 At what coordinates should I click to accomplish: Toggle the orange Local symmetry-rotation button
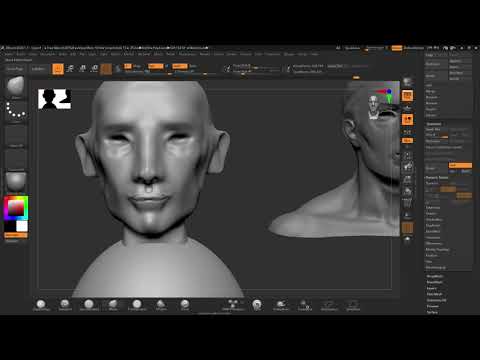point(407,120)
